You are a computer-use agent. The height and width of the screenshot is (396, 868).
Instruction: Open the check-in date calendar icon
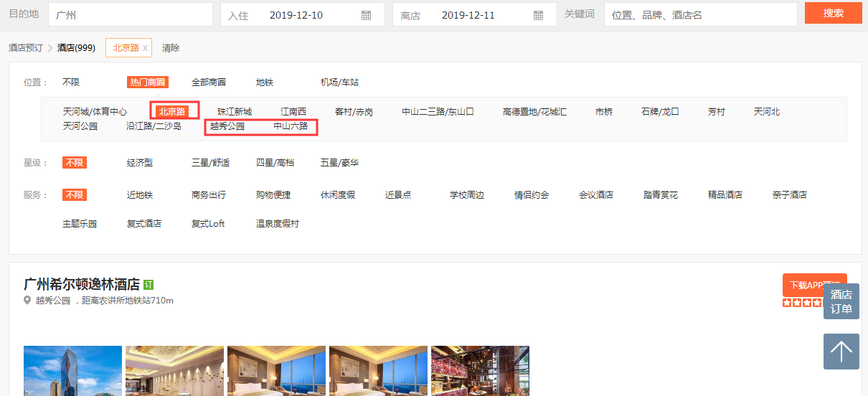pyautogui.click(x=366, y=15)
